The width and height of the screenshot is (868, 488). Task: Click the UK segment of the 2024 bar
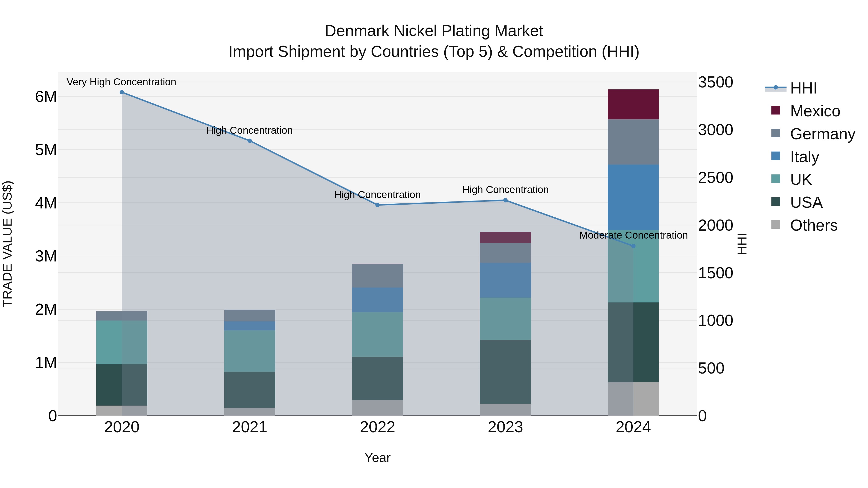click(633, 266)
